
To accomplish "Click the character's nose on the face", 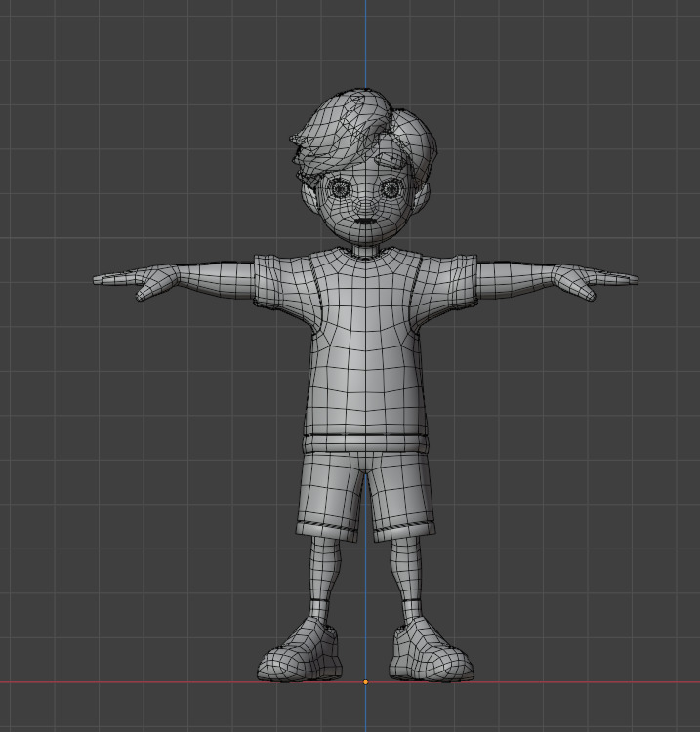I will pos(366,206).
